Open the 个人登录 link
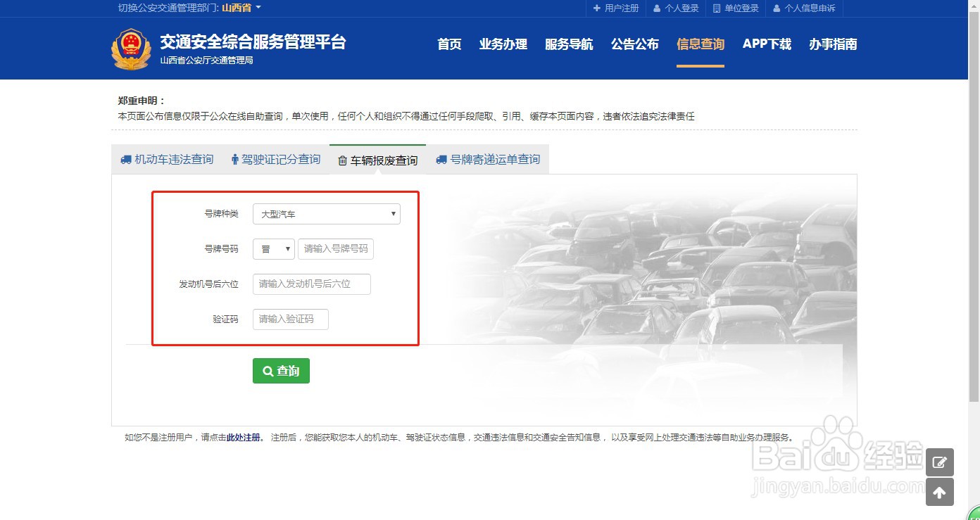The image size is (980, 520). (676, 8)
